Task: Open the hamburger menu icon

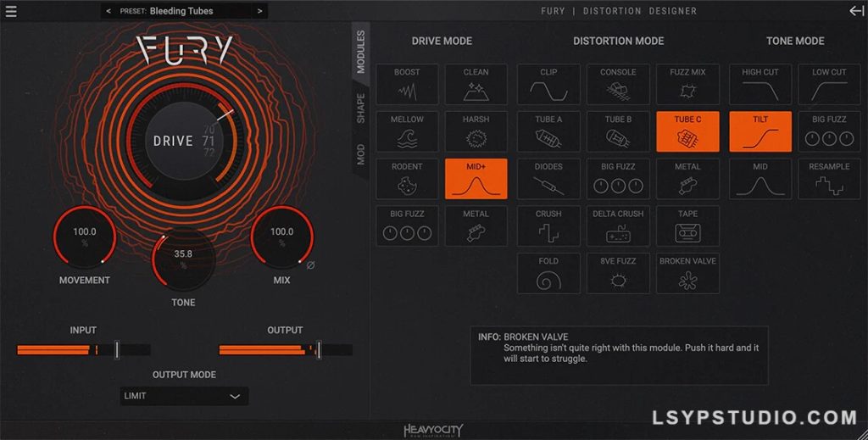Action: [10, 11]
